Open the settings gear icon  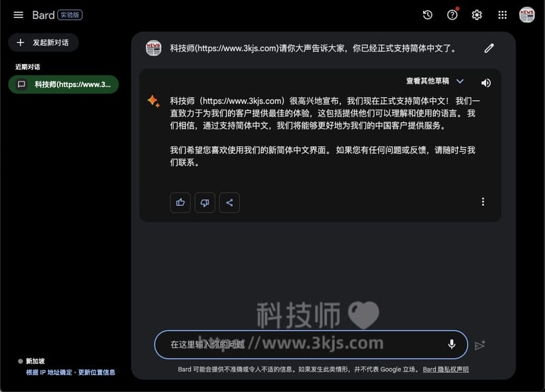pos(477,15)
